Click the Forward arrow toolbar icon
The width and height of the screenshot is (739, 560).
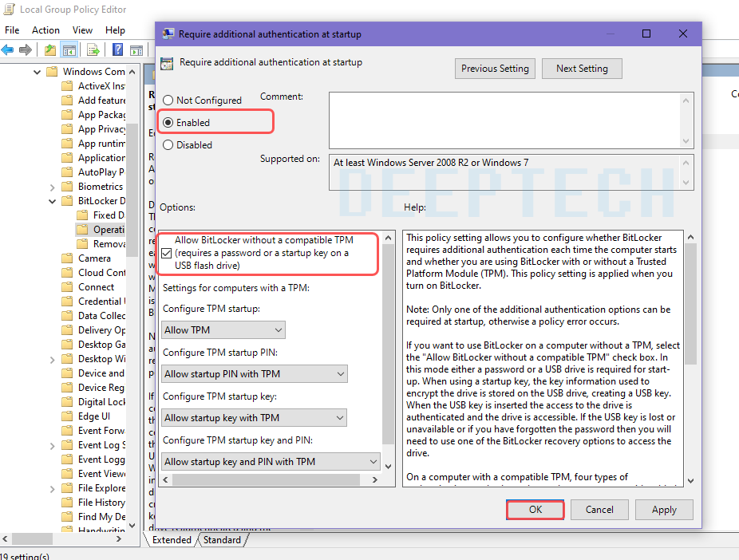(x=26, y=49)
